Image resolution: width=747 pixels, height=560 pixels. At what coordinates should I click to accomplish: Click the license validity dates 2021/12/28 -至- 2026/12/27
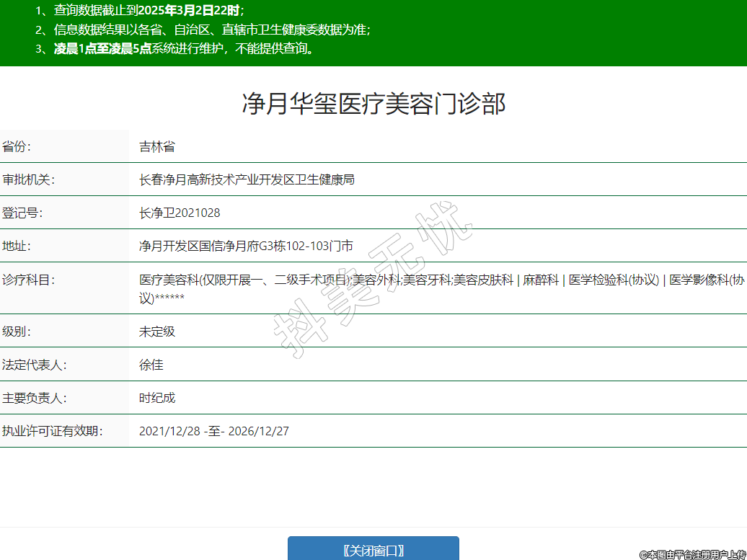tap(214, 431)
